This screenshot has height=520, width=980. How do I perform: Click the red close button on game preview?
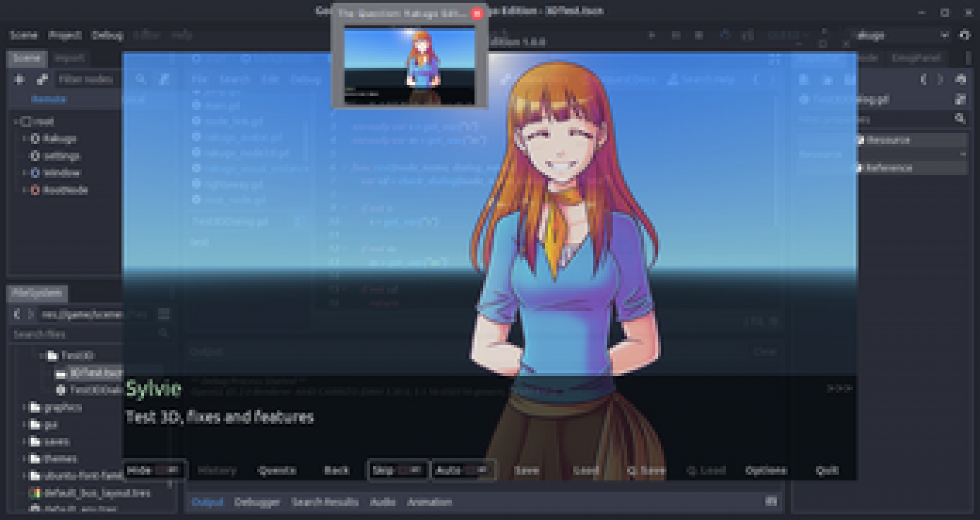477,14
